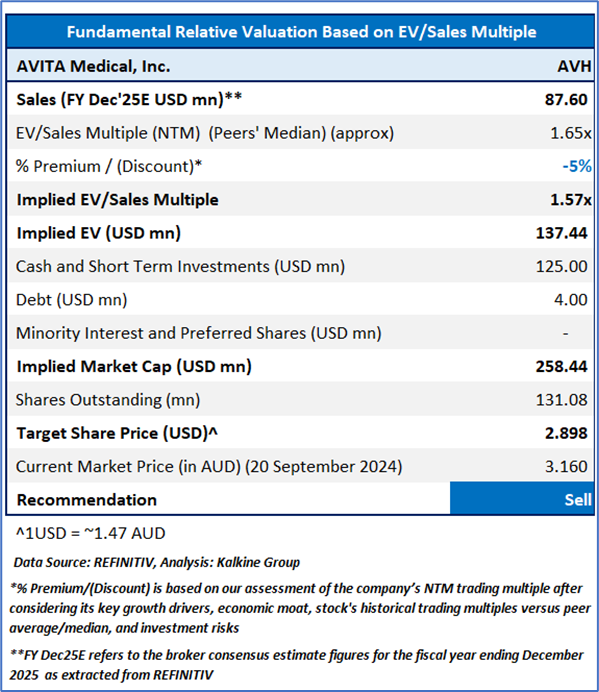Click the 'Sales (FY Dec'25E USD mn)**' label

[129, 99]
